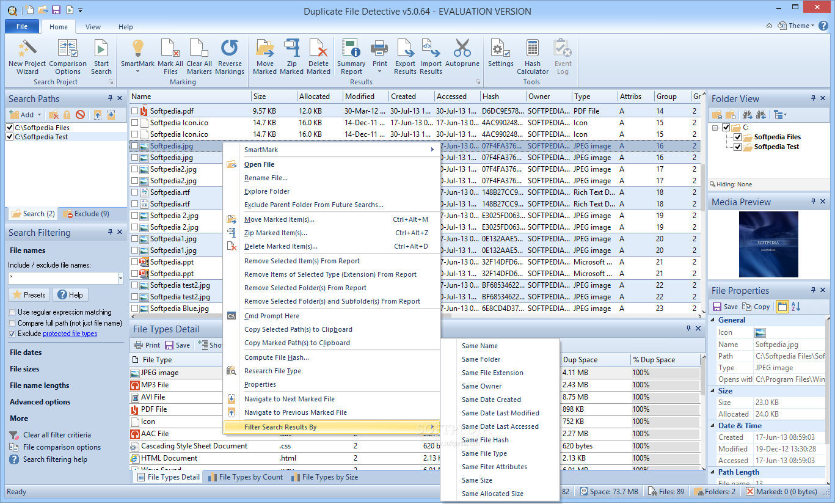Click the Presets button
Viewport: 835px width, 504px height.
pos(29,295)
